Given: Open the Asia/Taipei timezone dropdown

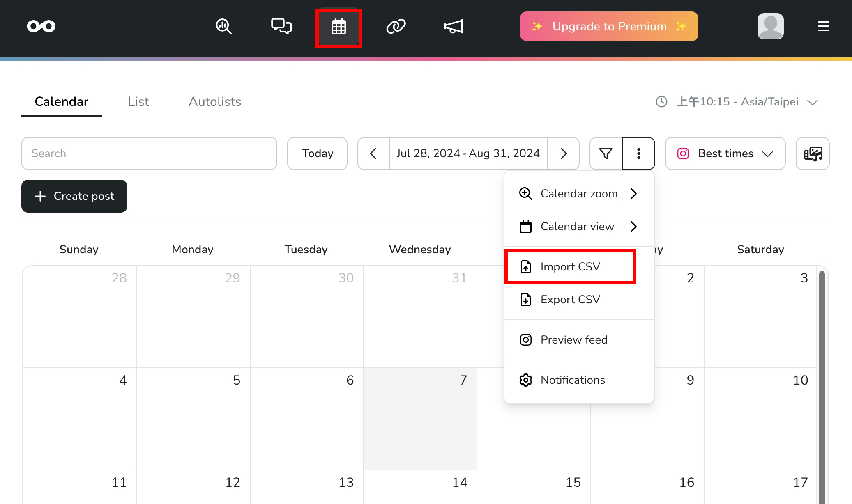Looking at the screenshot, I should [x=737, y=102].
